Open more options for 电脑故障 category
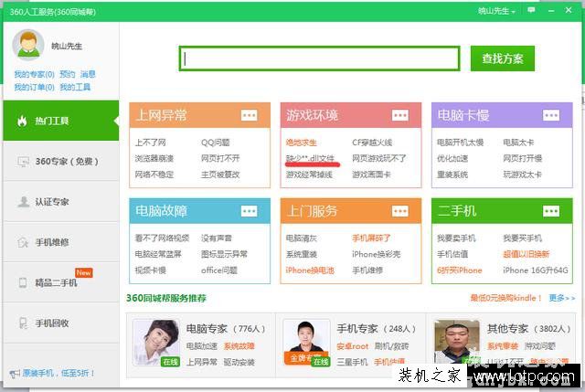 [x=249, y=211]
